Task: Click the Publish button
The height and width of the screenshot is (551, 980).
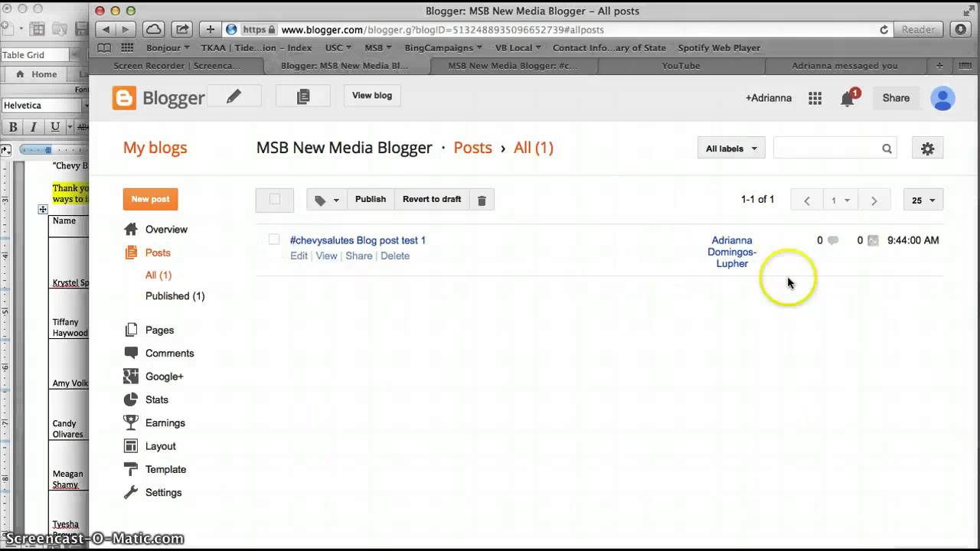Action: [x=371, y=199]
